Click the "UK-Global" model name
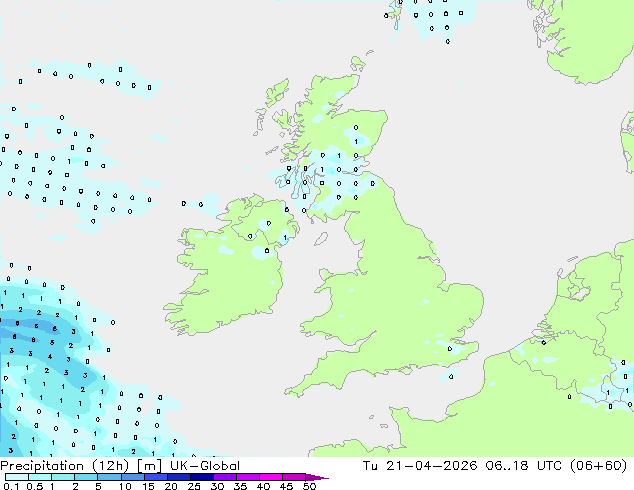634x490 pixels. [x=205, y=466]
